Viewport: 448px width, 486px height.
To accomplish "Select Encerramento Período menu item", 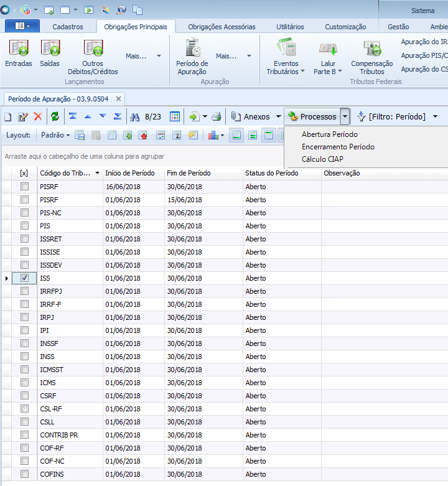I will coord(338,147).
